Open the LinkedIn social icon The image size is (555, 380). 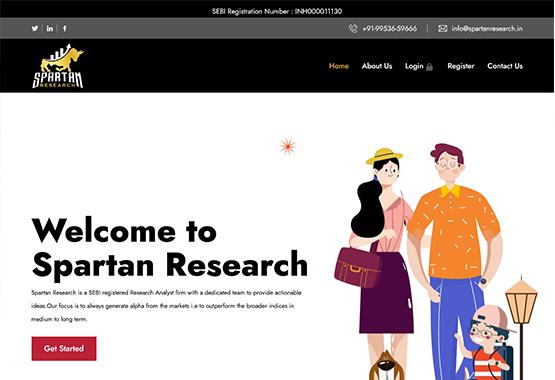pyautogui.click(x=50, y=28)
